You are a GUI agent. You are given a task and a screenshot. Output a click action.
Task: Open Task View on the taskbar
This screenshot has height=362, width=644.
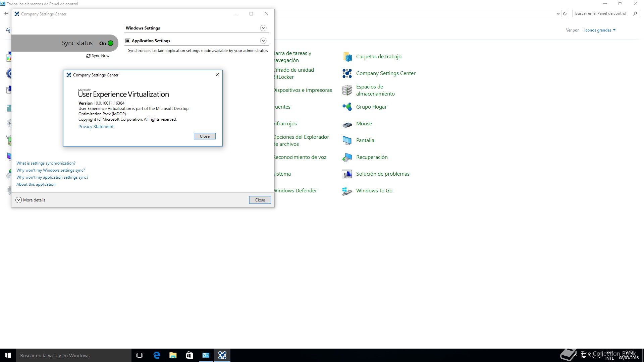click(140, 355)
